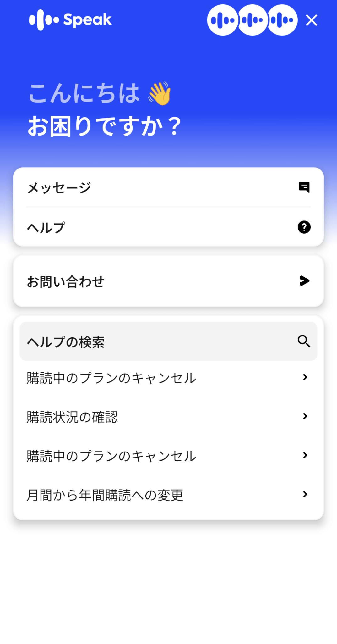Click the send arrow icon
Screen dimensions: 337x644
[x=304, y=281]
